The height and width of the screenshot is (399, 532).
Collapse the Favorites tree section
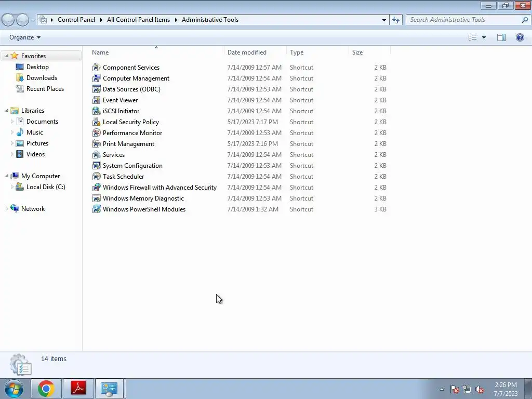coord(7,56)
